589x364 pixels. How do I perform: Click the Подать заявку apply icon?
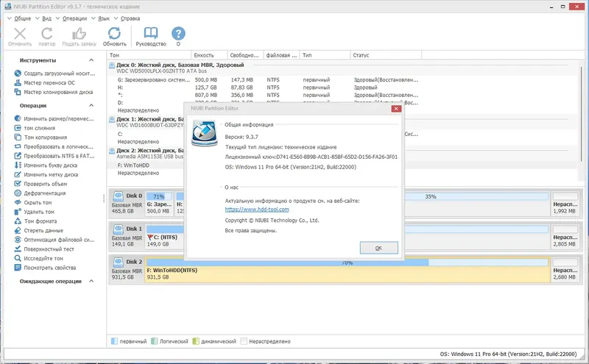coord(80,34)
